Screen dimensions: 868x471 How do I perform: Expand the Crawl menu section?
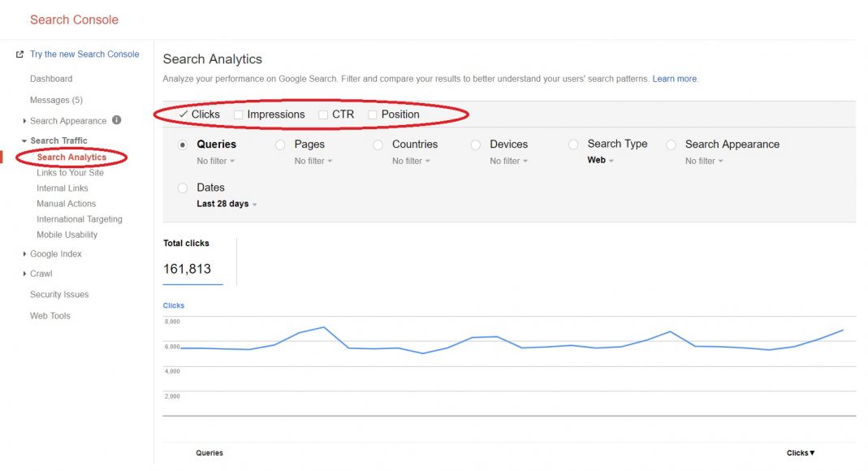pyautogui.click(x=41, y=274)
